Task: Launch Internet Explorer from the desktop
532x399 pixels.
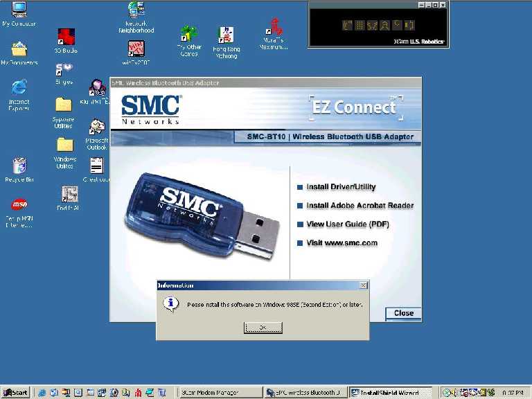Action: [19, 94]
